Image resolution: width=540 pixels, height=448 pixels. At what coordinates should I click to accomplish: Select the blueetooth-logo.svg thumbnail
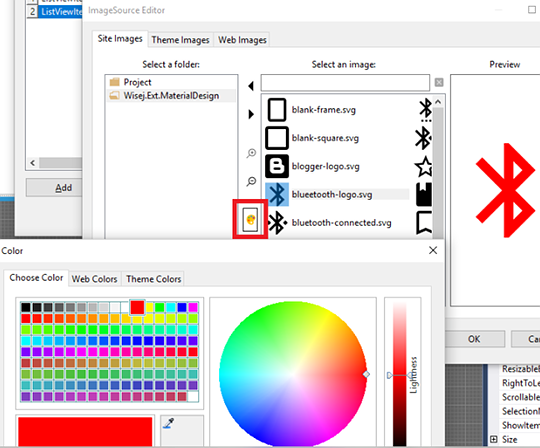277,195
